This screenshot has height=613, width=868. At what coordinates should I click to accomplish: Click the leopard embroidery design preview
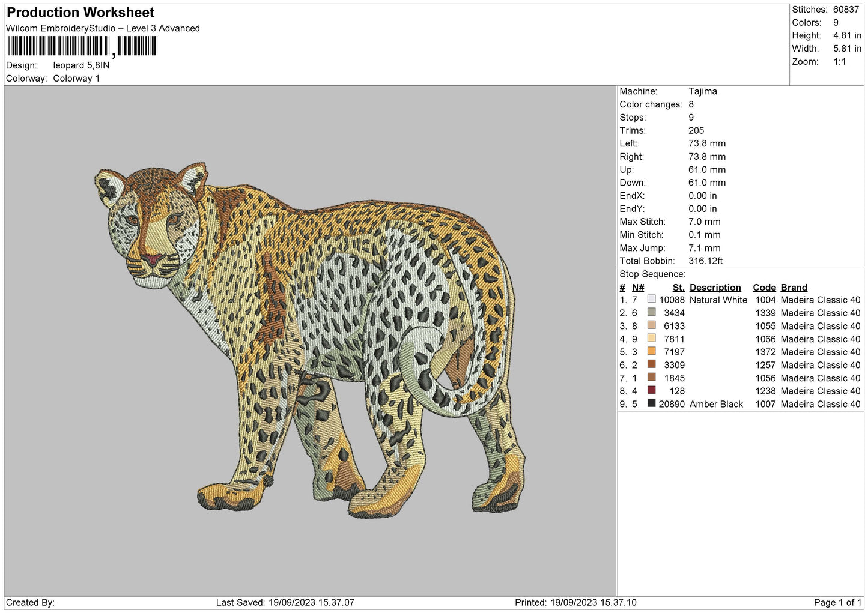click(311, 339)
